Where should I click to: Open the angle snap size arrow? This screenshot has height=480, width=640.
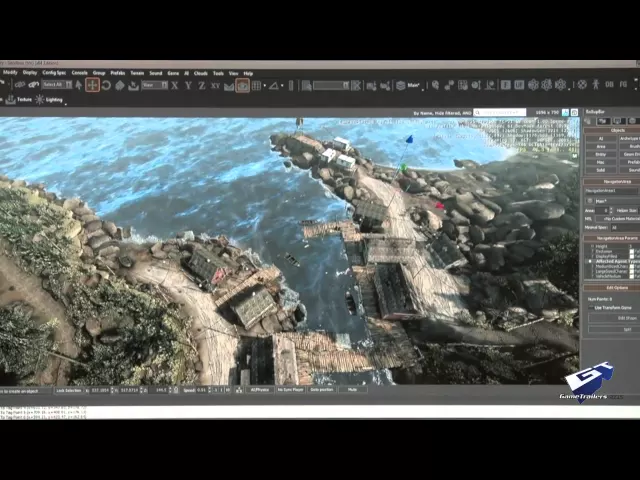(282, 86)
